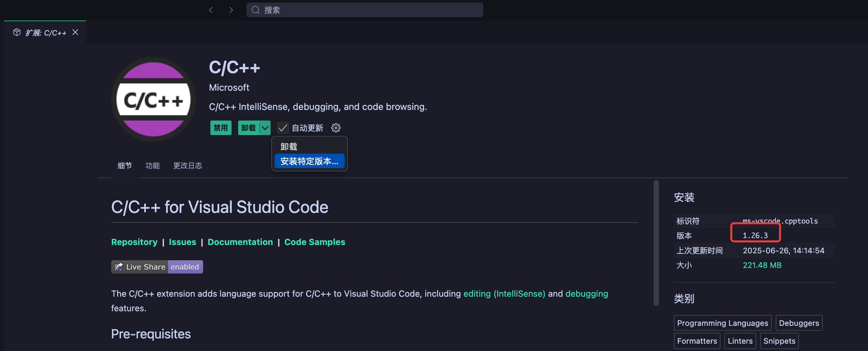Switch to the 功能 tab
Viewport: 868px width, 351px height.
152,166
